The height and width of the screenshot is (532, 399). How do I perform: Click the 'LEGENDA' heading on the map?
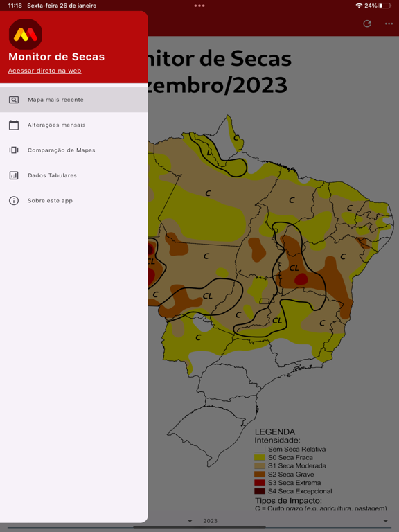click(275, 432)
